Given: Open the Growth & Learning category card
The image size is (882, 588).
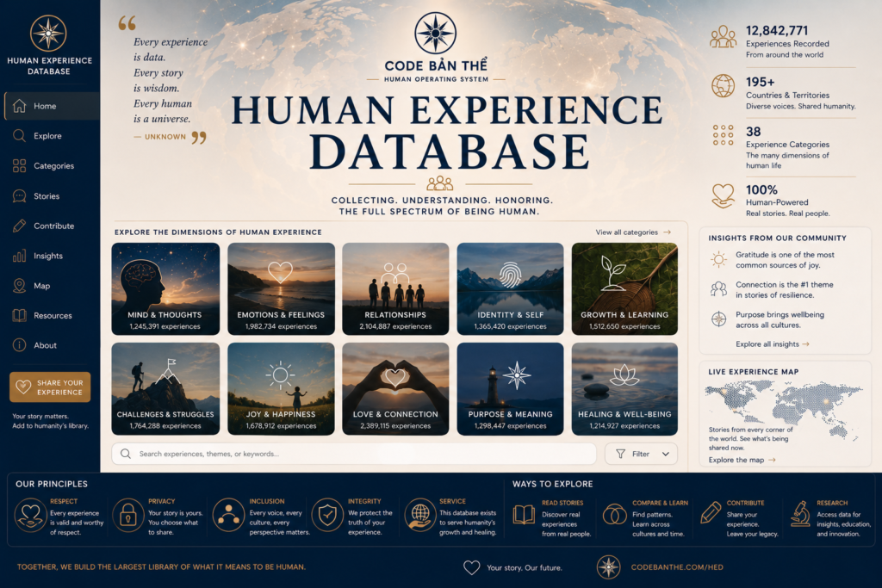Looking at the screenshot, I should tap(624, 289).
